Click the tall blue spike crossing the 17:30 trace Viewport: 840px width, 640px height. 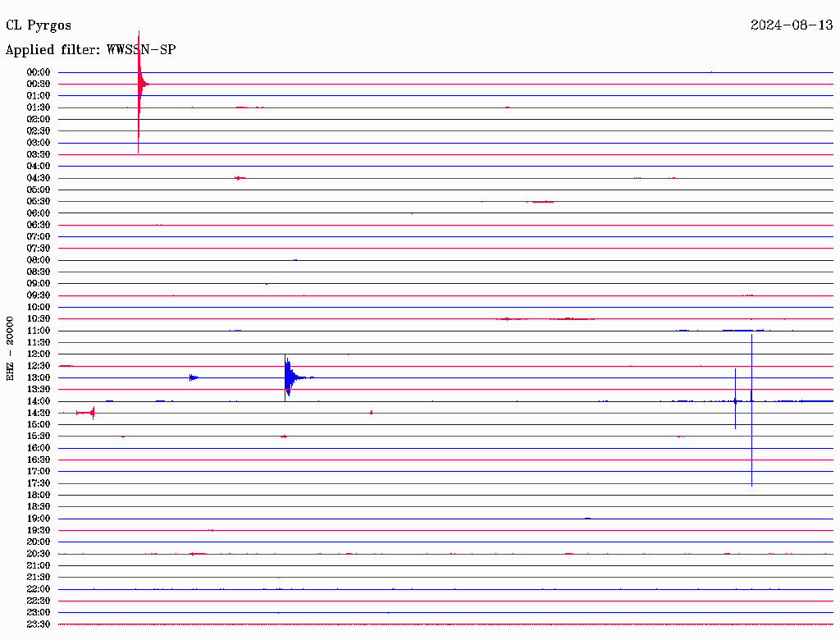pos(751,410)
